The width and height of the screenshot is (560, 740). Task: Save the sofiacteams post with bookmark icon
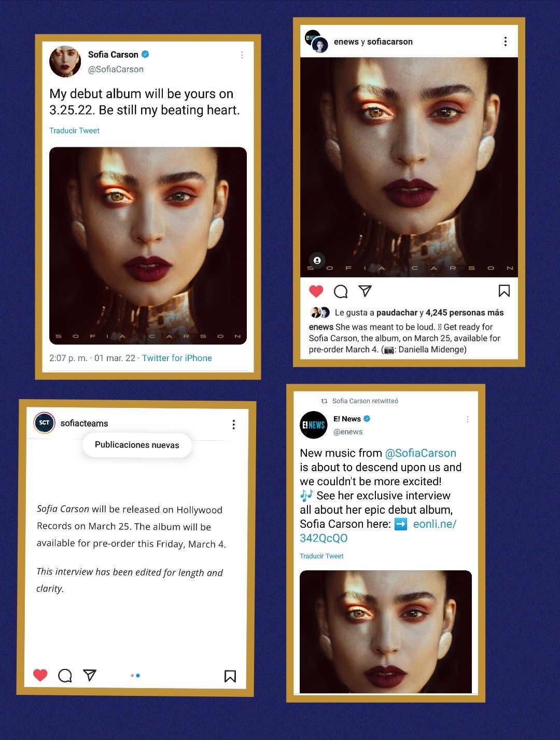230,676
